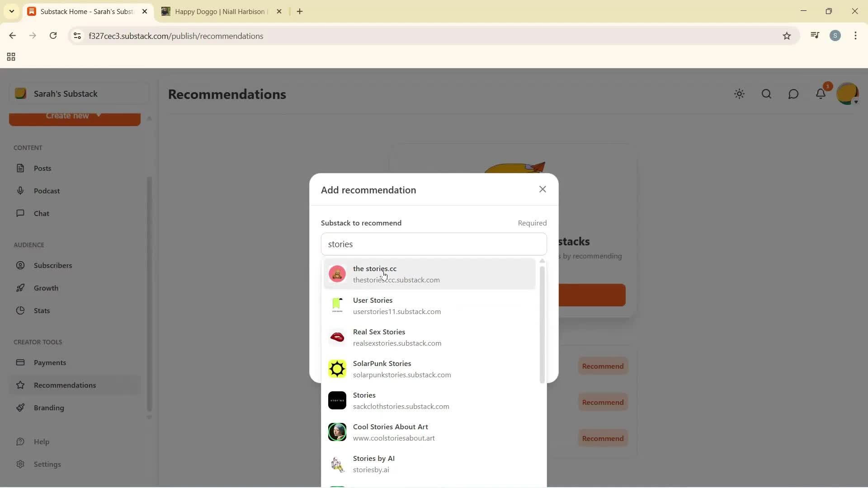Screen dimensions: 868x488
Task: Toggle dark mode with the sun icon
Action: click(740, 94)
